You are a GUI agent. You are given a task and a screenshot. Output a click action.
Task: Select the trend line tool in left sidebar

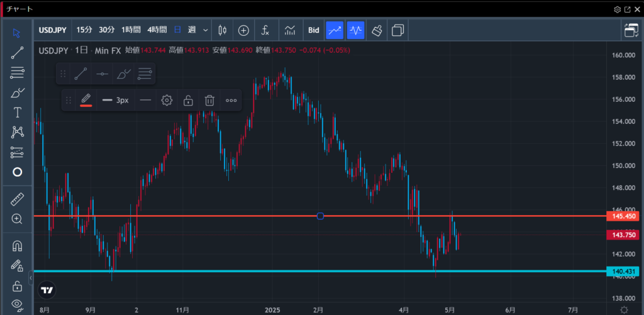pyautogui.click(x=17, y=53)
